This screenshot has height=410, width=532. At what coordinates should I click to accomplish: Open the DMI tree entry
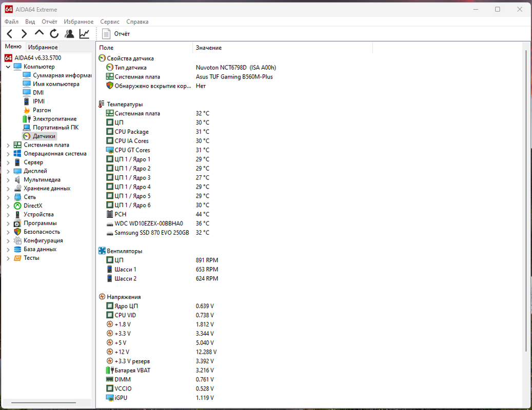coord(33,92)
